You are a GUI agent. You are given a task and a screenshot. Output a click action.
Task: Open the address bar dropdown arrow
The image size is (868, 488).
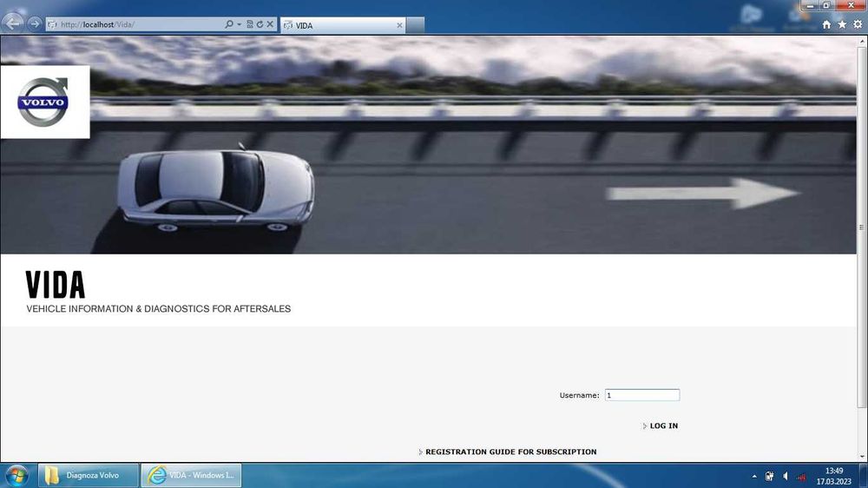click(240, 24)
